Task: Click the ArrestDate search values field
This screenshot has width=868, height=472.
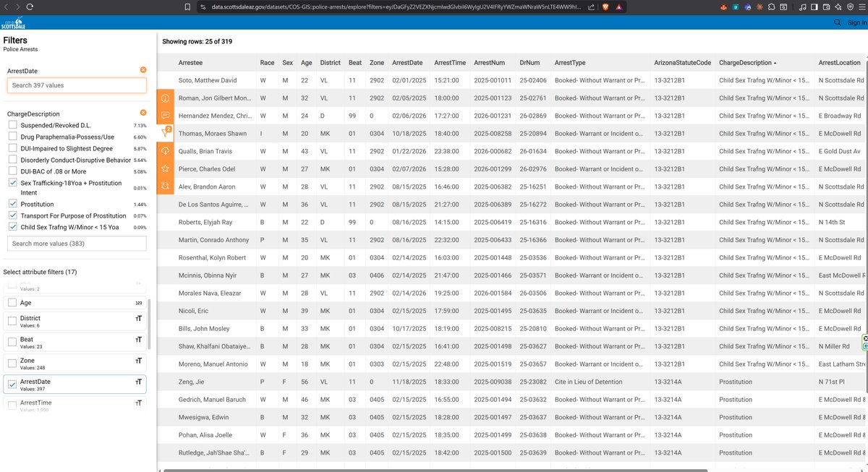Action: (77, 85)
